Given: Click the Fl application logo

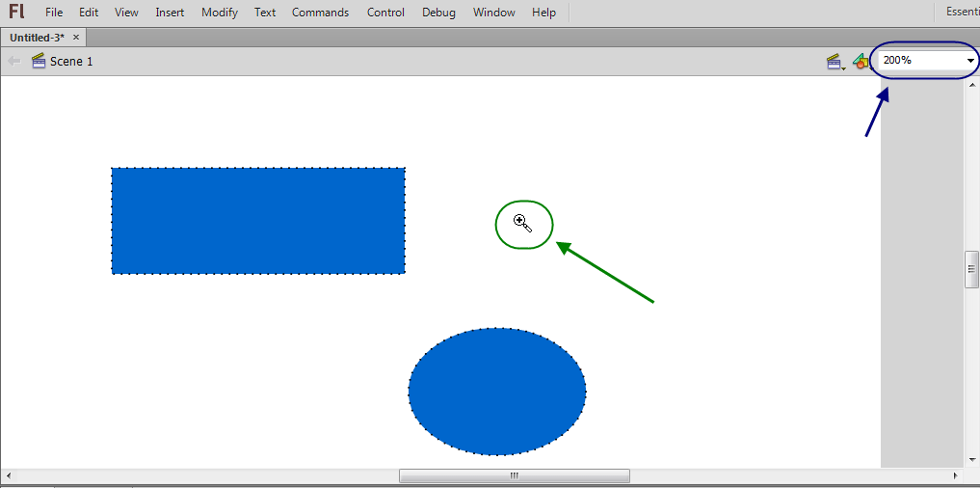Looking at the screenshot, I should (17, 12).
